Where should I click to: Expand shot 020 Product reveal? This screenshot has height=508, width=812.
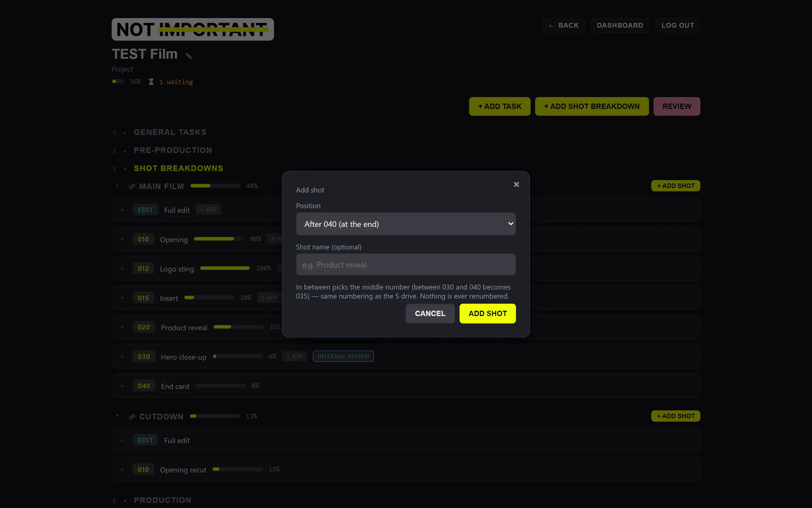(122, 327)
